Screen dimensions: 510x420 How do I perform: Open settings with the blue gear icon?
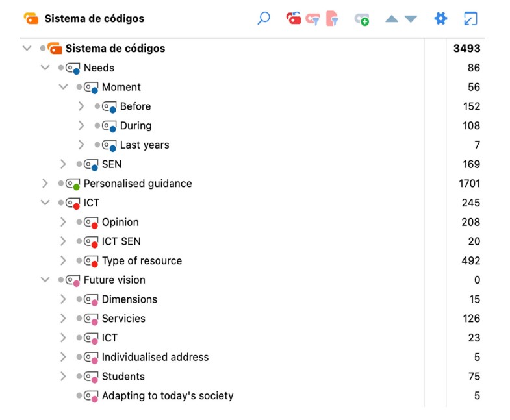pos(440,18)
